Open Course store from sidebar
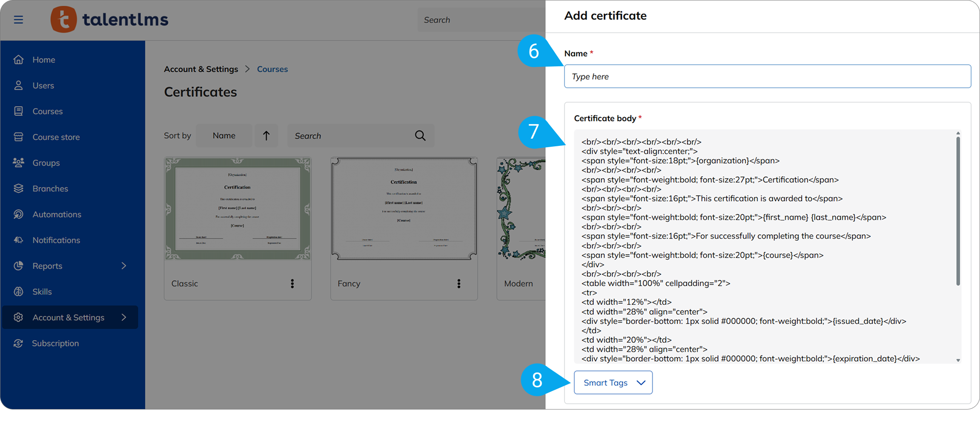980x421 pixels. click(56, 137)
